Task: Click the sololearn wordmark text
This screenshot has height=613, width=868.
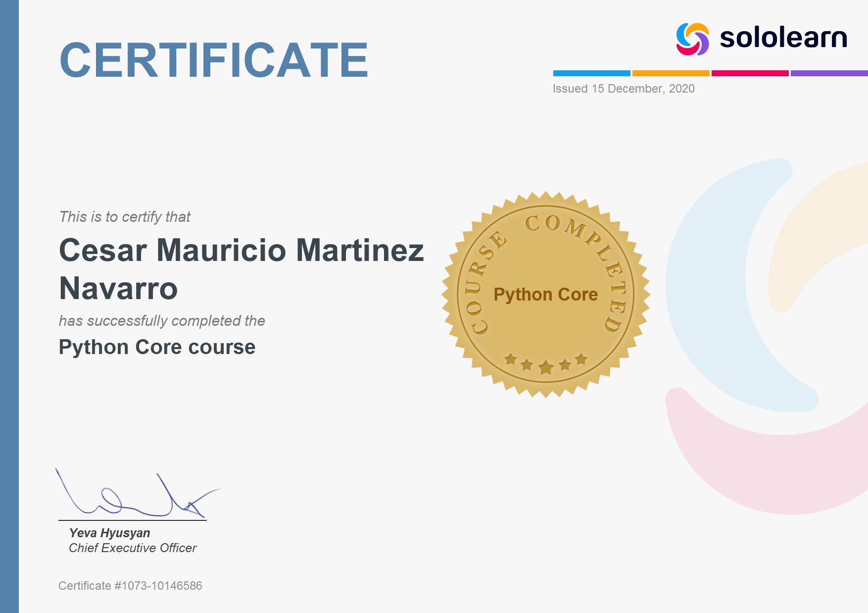Action: coord(783,38)
